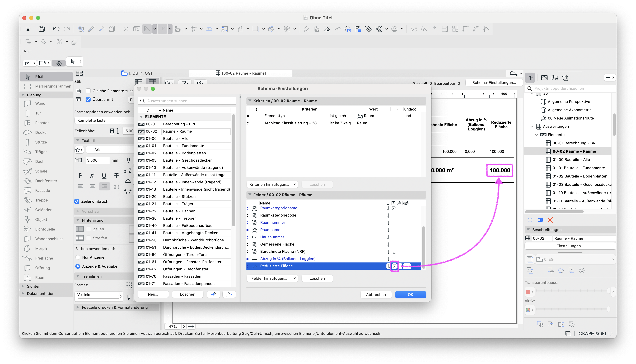The width and height of the screenshot is (636, 364).
Task: Select the Nur Anzeige radio button
Action: click(78, 257)
